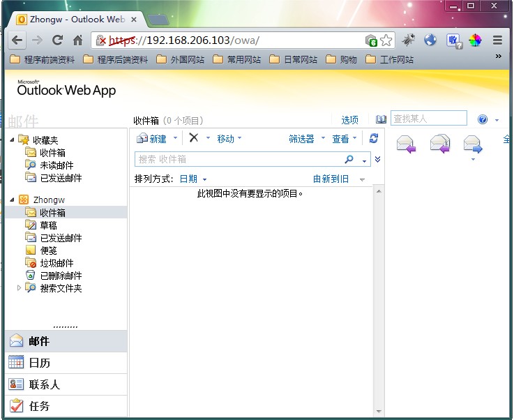This screenshot has width=514, height=420.
Task: Open the 程序前端资料 bookmark folder
Action: [x=43, y=59]
